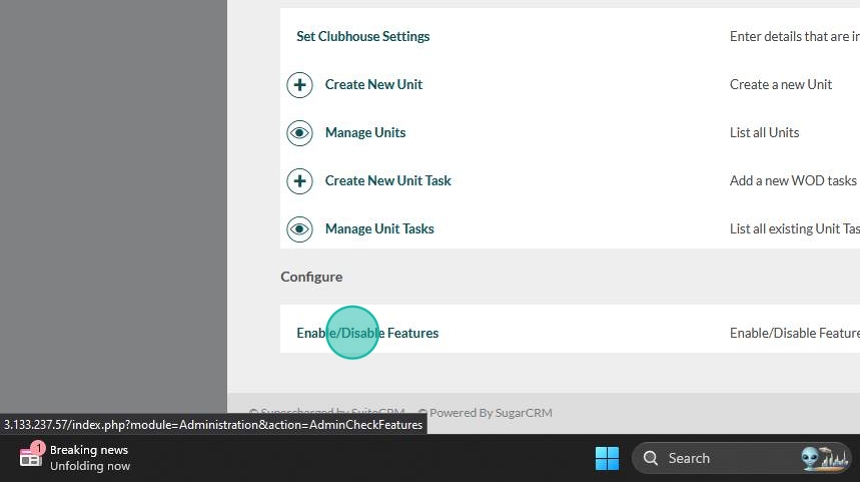The image size is (860, 482).
Task: Open the Create New Unit link
Action: pyautogui.click(x=373, y=85)
